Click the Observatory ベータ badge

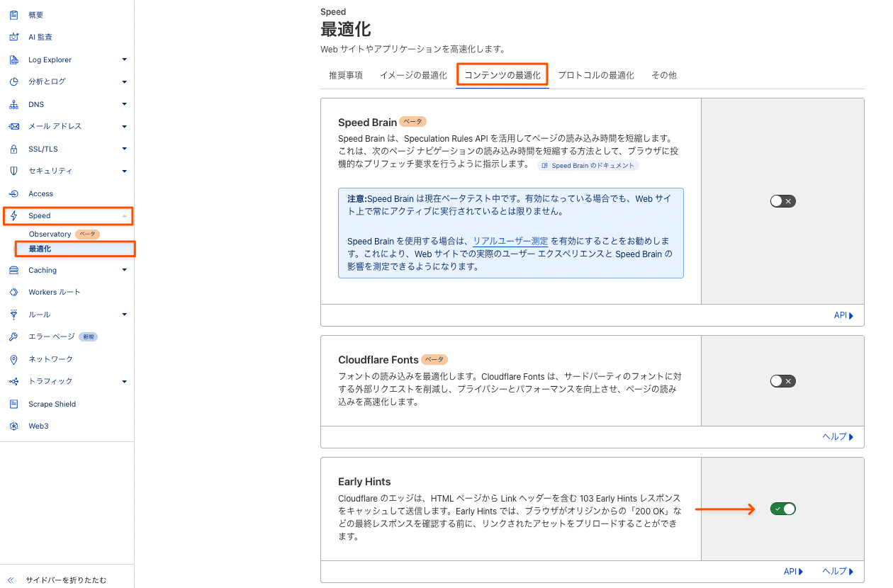tap(86, 233)
